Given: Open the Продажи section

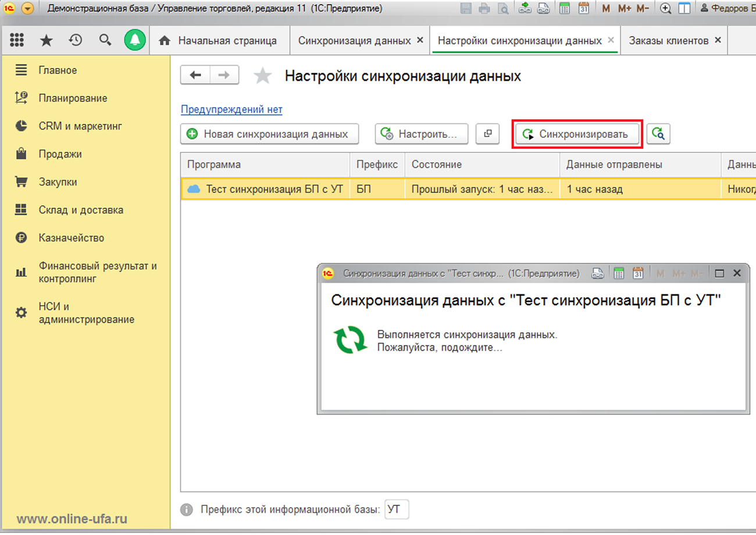Looking at the screenshot, I should (60, 154).
